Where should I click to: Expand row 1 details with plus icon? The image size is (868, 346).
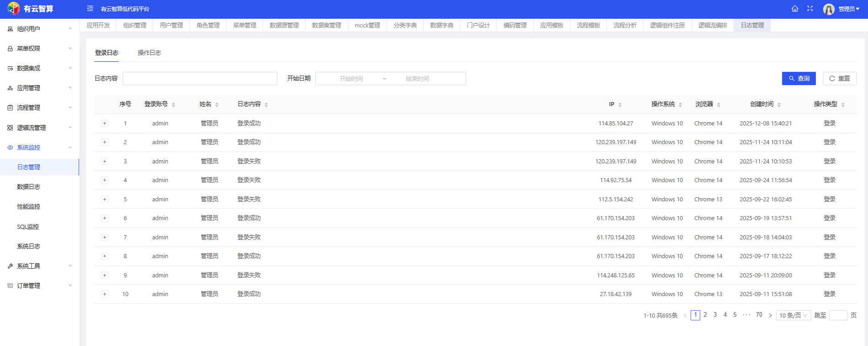pos(105,124)
